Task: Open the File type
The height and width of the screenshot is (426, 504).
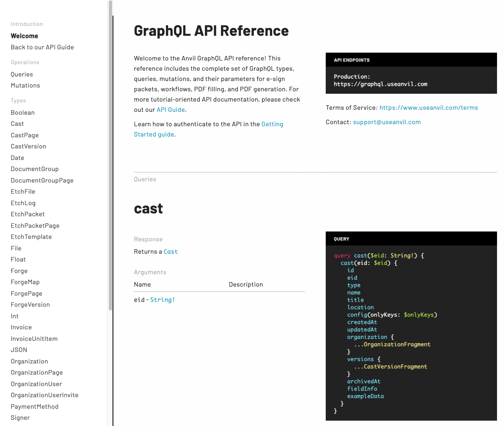Action: tap(16, 248)
